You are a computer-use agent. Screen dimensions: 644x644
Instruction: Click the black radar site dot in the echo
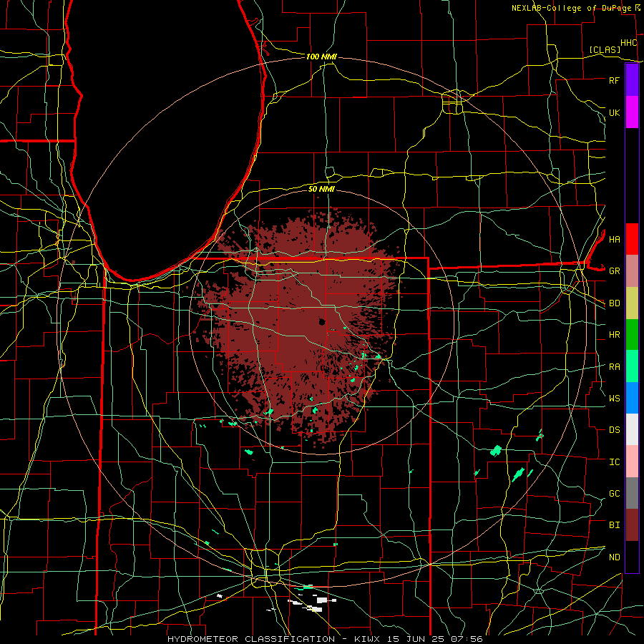coord(322,321)
